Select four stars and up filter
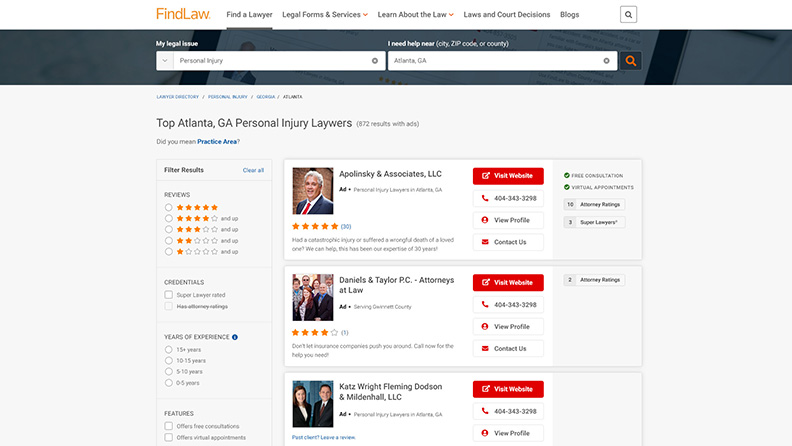The width and height of the screenshot is (792, 446). pos(169,218)
